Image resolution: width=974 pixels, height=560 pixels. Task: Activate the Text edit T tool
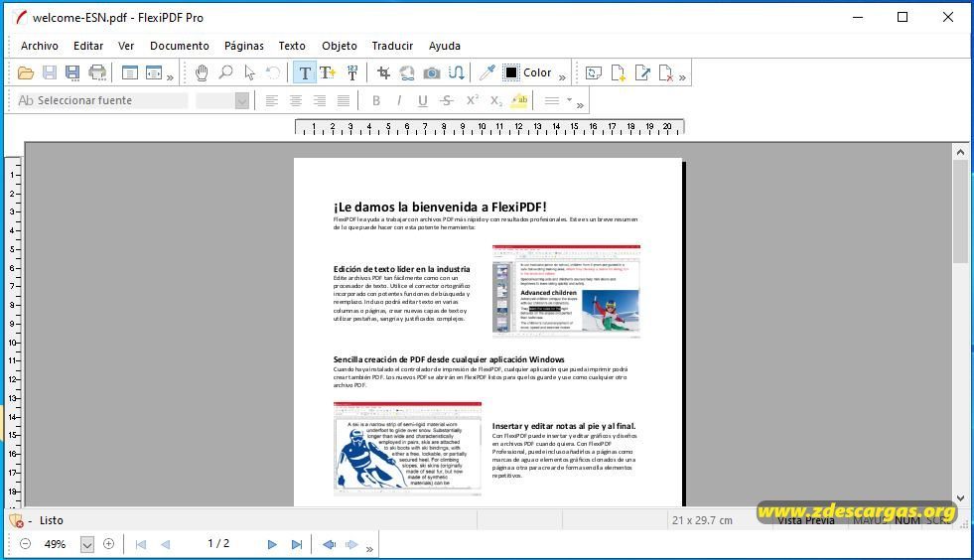pos(305,72)
